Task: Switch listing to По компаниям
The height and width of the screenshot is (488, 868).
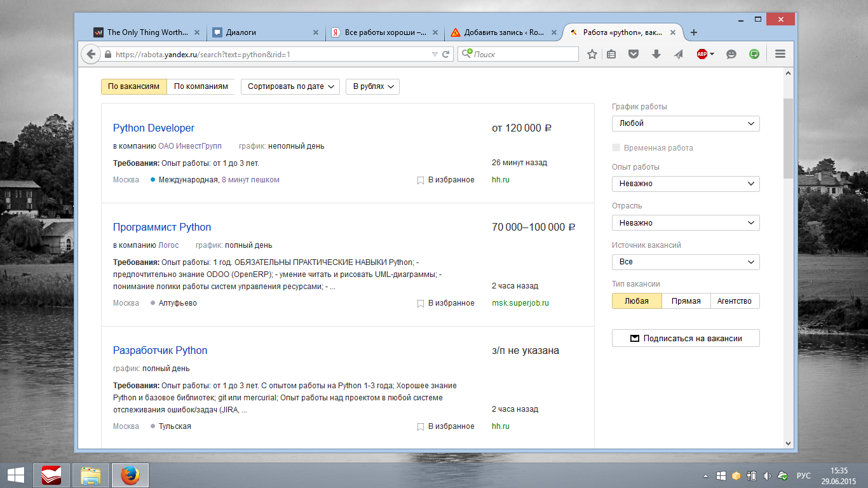Action: 201,86
